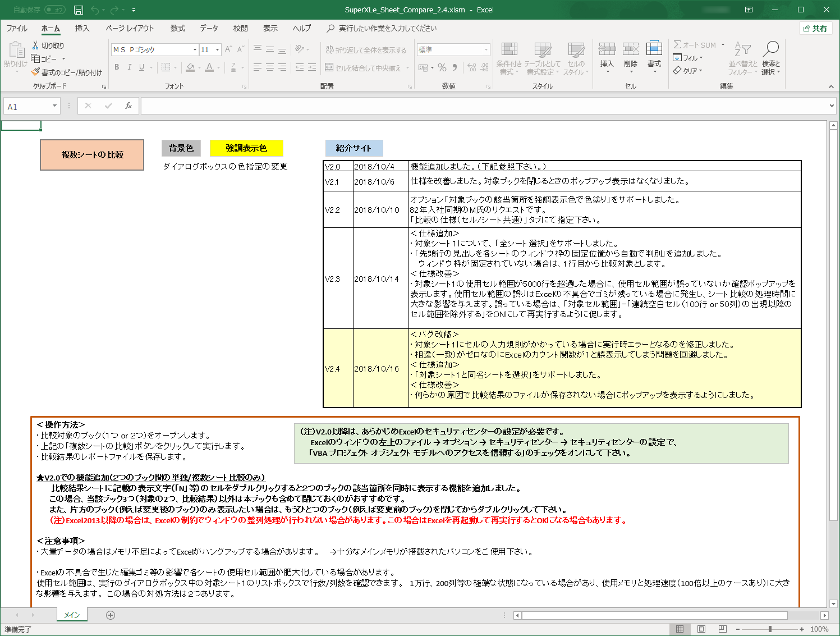Open the Customize Quick Access Toolbar arrow
The image size is (840, 636).
[134, 10]
